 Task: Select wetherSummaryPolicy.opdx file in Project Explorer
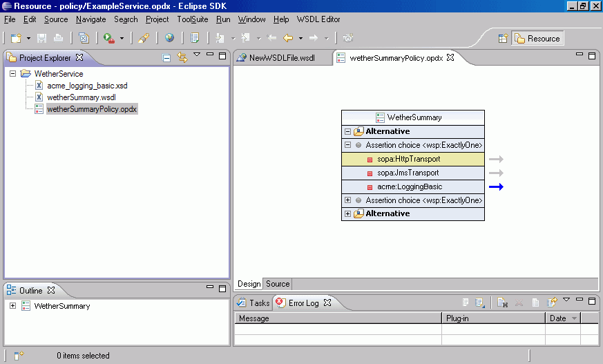(92, 109)
